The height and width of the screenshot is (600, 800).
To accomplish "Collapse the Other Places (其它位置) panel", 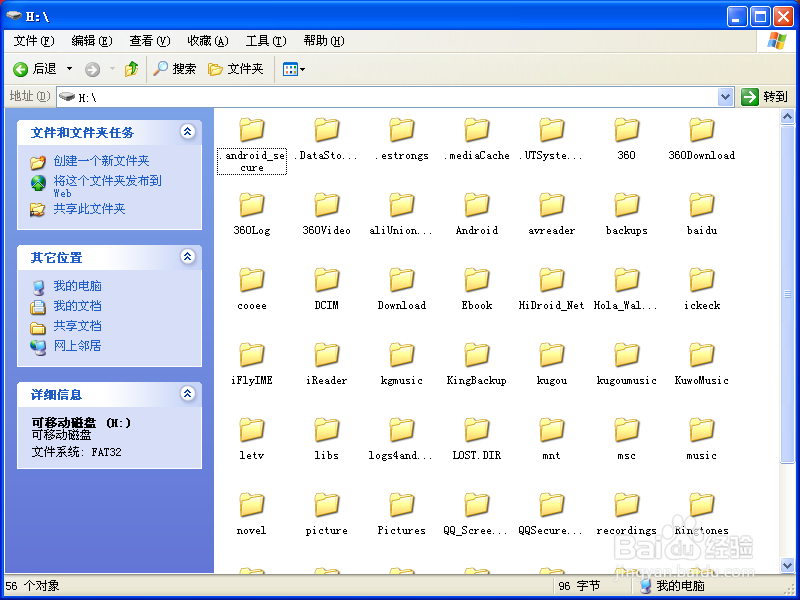I will tap(187, 257).
